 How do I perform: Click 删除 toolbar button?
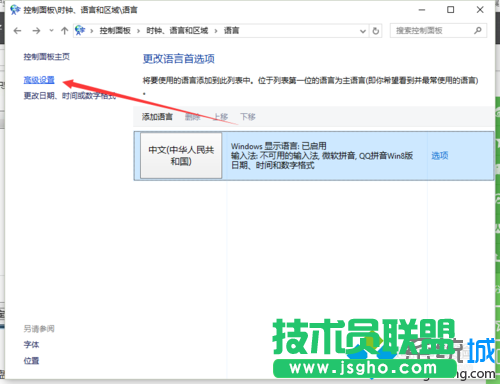click(193, 117)
